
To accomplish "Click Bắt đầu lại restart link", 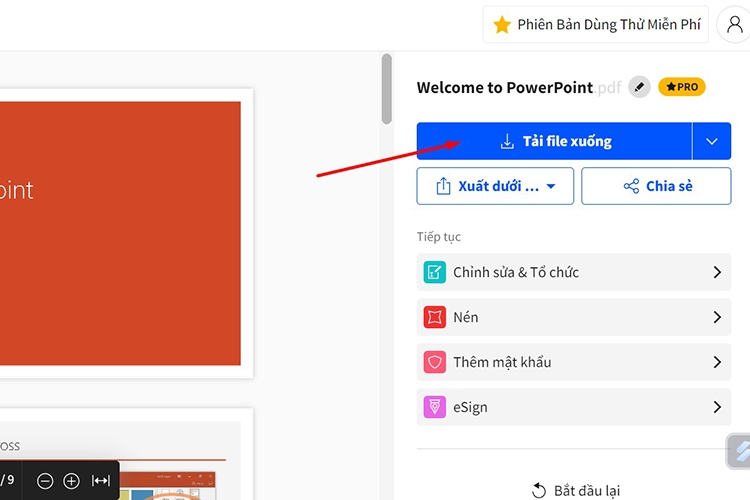I will click(x=576, y=490).
